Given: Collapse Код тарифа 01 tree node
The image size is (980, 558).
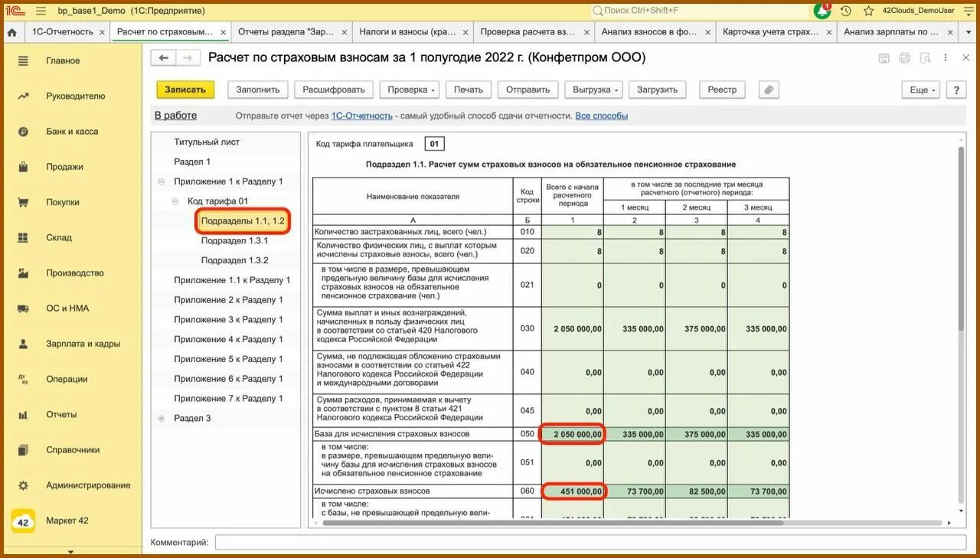Looking at the screenshot, I should [175, 201].
